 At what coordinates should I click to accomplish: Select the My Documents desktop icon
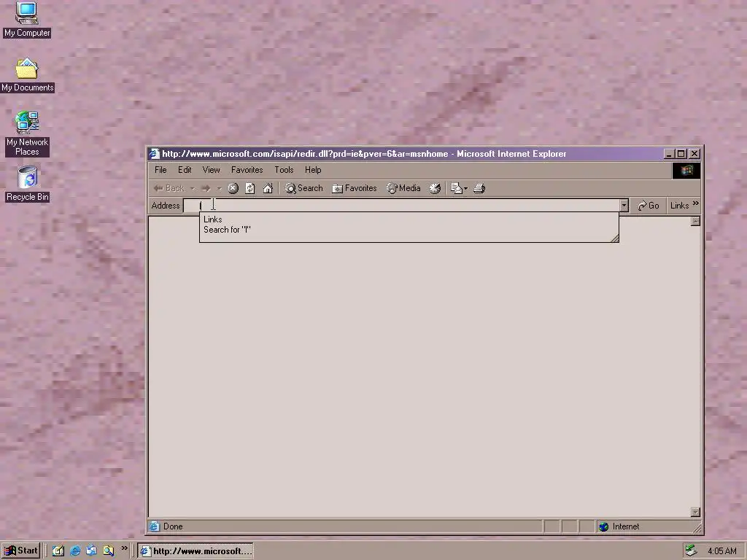[27, 75]
